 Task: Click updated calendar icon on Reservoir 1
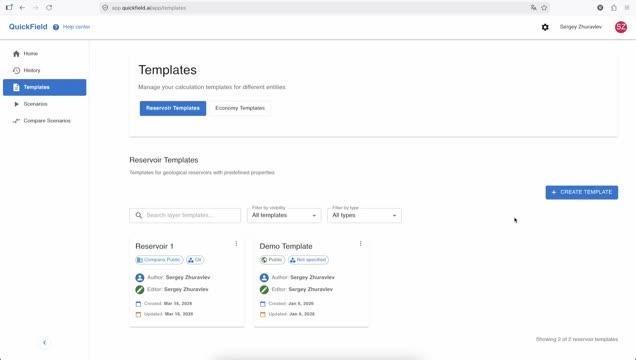click(138, 314)
